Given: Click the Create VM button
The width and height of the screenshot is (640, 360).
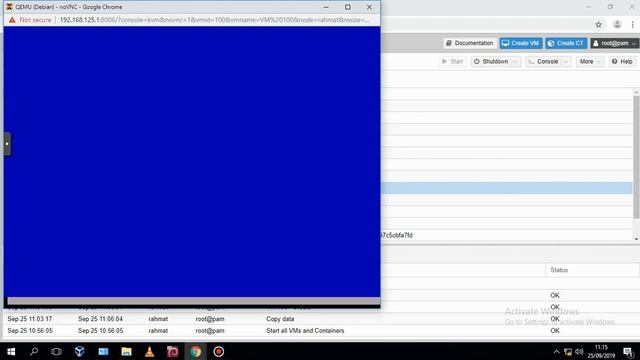Looking at the screenshot, I should pyautogui.click(x=521, y=43).
